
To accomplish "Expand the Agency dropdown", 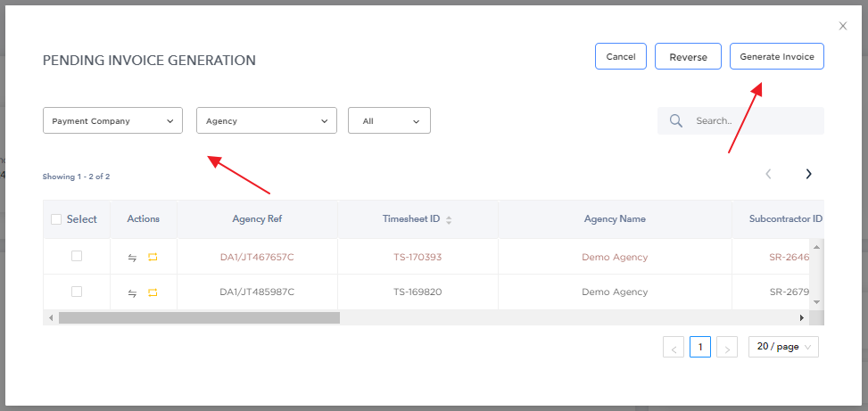I will 266,120.
